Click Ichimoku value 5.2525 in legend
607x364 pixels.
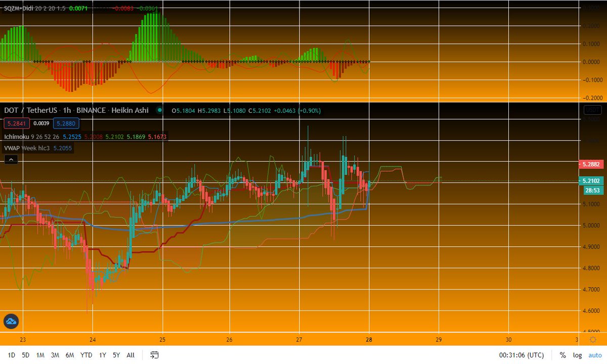pos(72,136)
